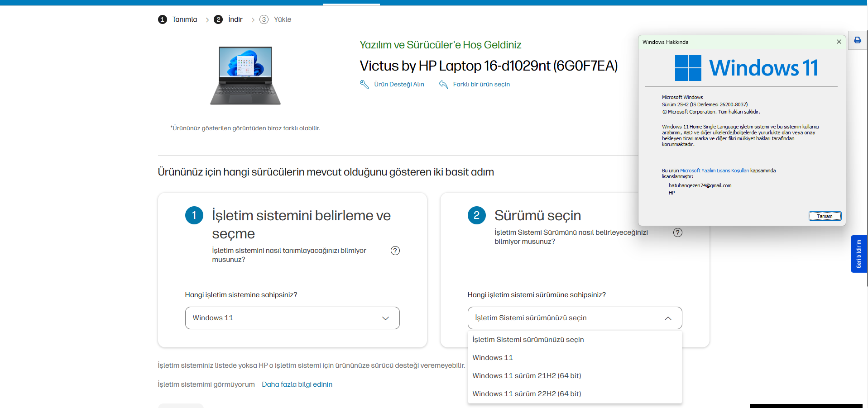Click the İndir step label
This screenshot has width=868, height=408.
235,19
